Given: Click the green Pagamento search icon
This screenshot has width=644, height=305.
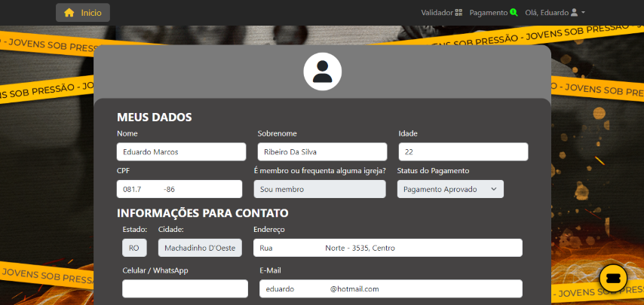Looking at the screenshot, I should tap(514, 13).
